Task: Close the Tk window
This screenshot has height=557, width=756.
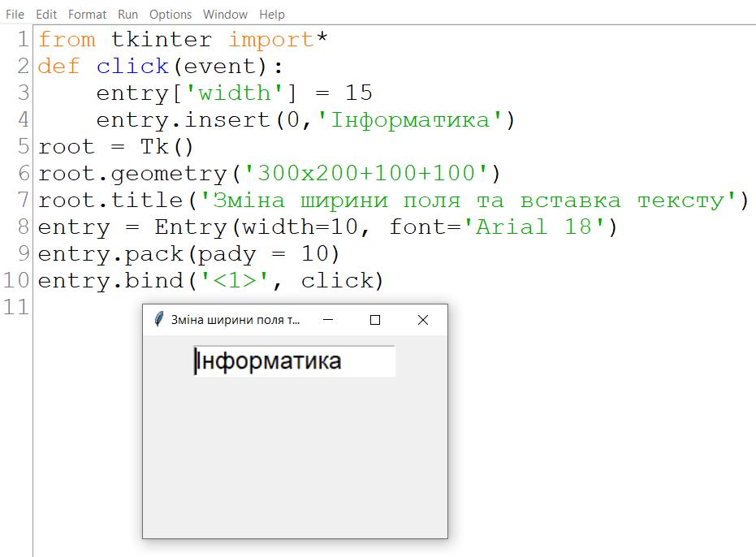Action: pos(423,320)
